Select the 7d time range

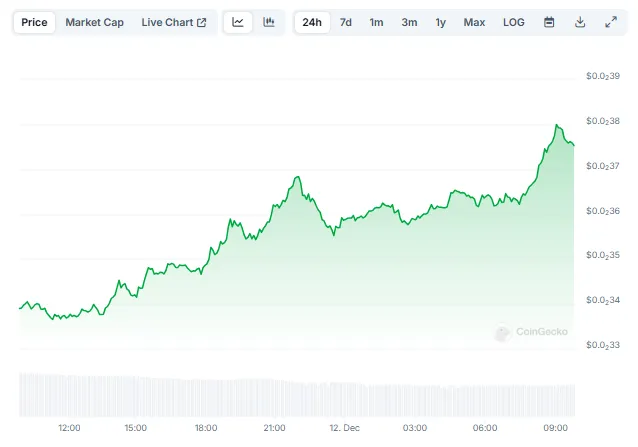[345, 22]
